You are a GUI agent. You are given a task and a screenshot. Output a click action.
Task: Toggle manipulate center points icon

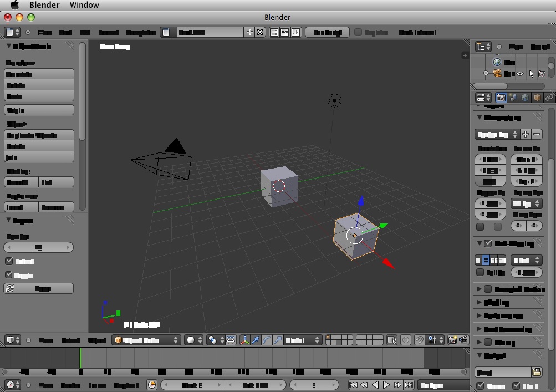(x=231, y=340)
